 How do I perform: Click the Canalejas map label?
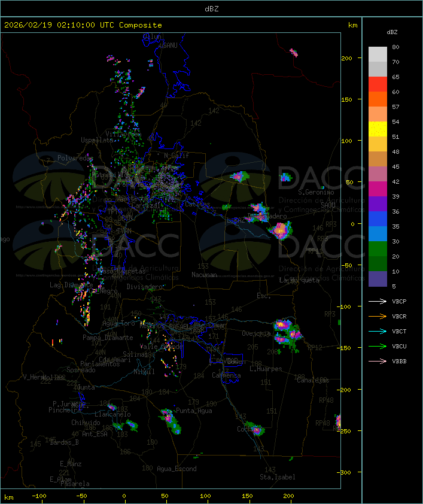tap(313, 380)
